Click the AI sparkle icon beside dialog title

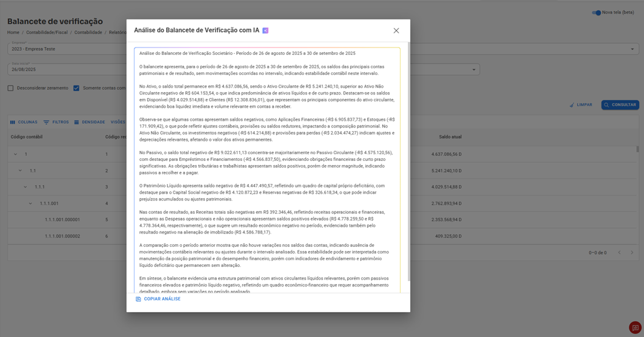265,30
